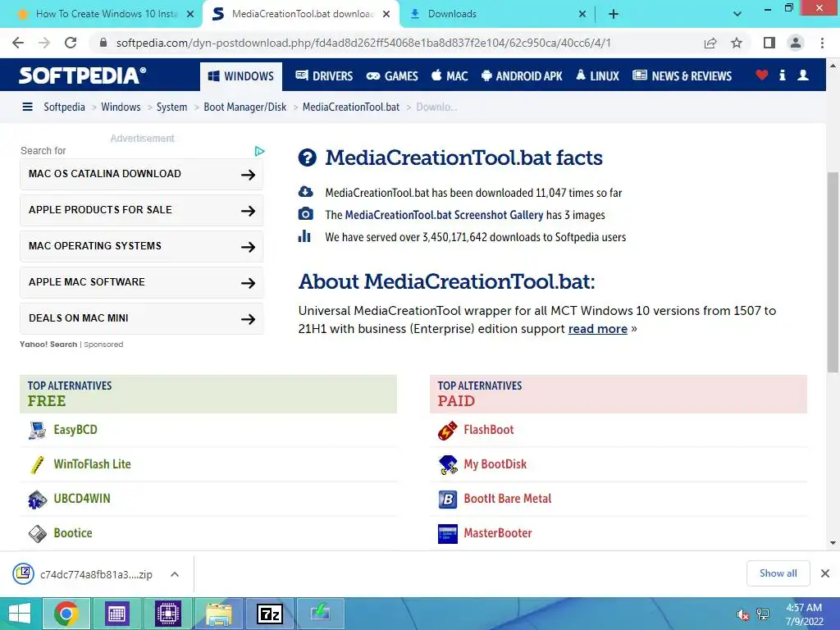
Task: Open the tab search dropdown chevron
Action: [737, 14]
